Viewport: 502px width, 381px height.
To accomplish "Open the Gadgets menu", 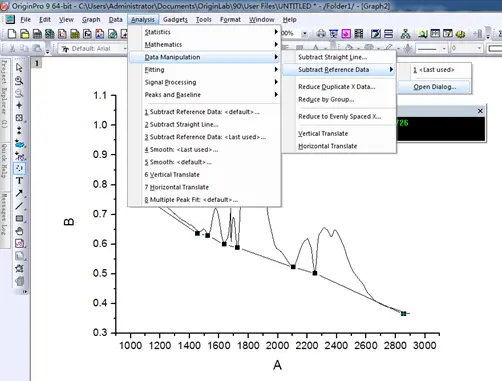I will 175,20.
